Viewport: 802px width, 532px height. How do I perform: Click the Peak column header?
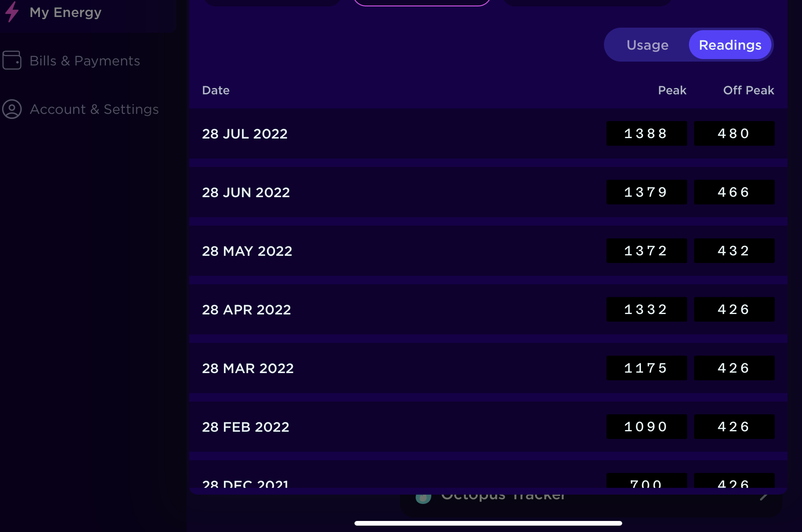[672, 90]
